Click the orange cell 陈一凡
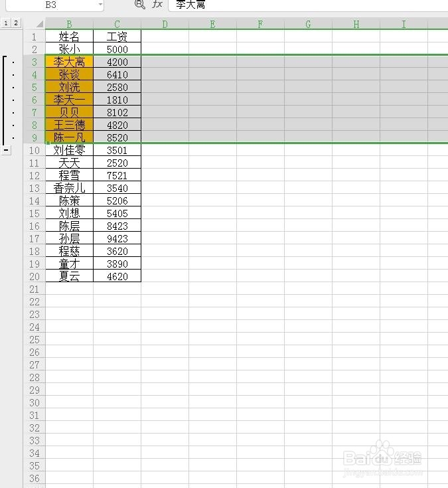 tap(70, 137)
